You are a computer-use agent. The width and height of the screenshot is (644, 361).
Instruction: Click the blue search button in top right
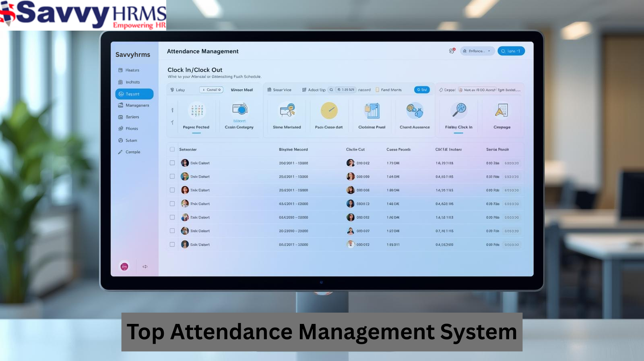click(511, 51)
